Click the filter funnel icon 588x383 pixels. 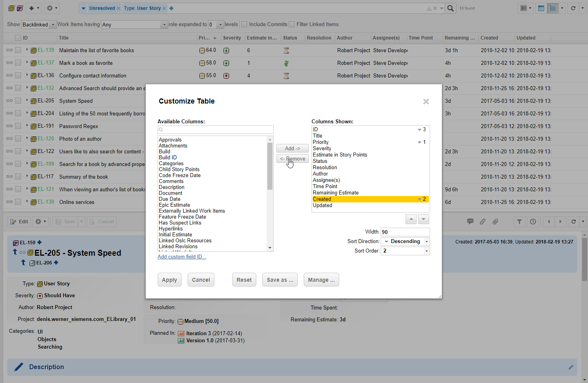520,222
